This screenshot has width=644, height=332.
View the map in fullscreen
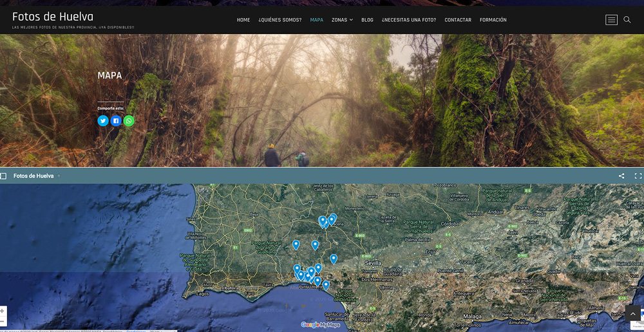pyautogui.click(x=638, y=176)
